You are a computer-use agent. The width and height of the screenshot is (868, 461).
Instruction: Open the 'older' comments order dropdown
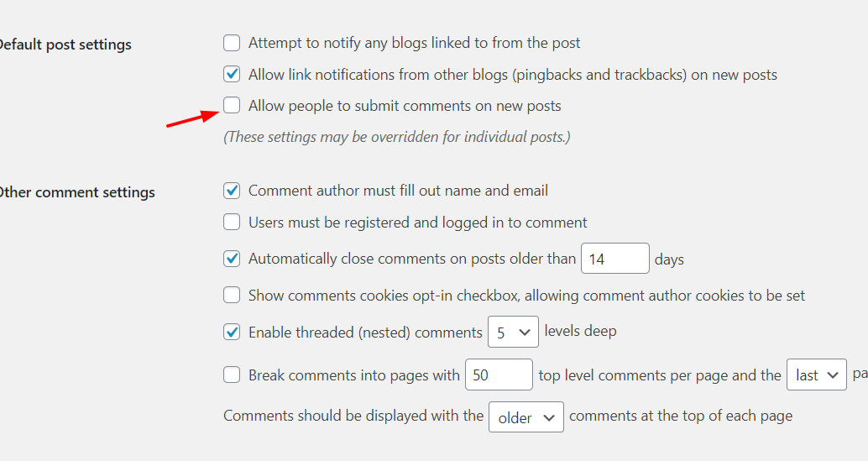pos(526,416)
